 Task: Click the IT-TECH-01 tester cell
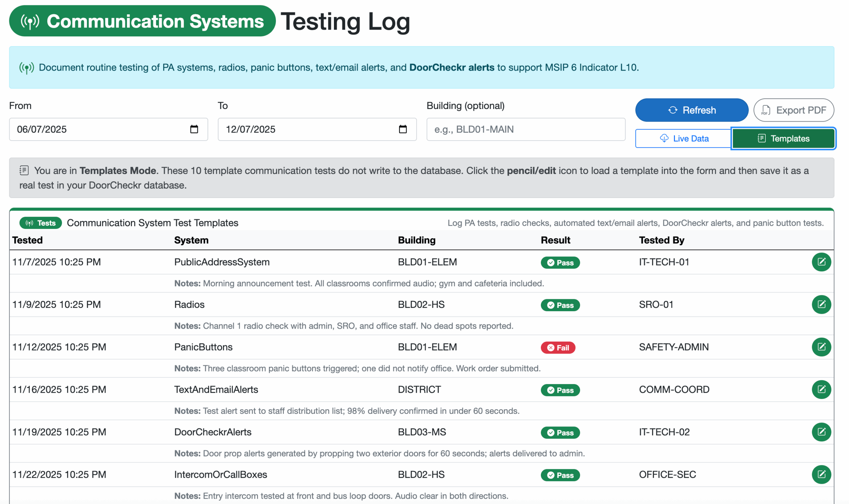pos(664,262)
